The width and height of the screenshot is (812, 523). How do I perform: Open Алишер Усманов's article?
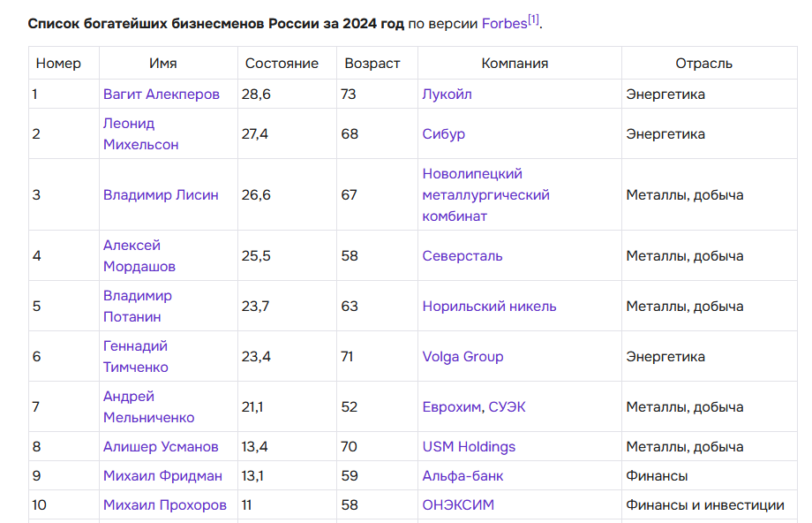(160, 447)
